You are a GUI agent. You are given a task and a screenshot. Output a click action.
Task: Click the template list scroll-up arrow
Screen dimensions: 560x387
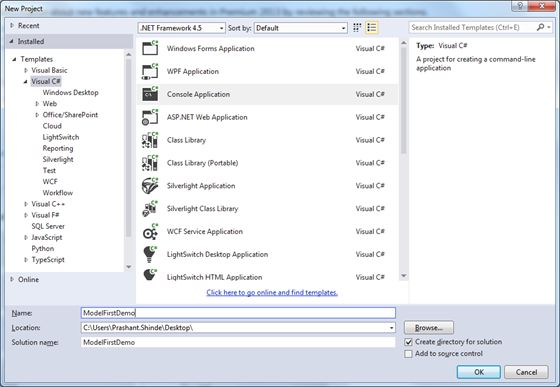404,42
